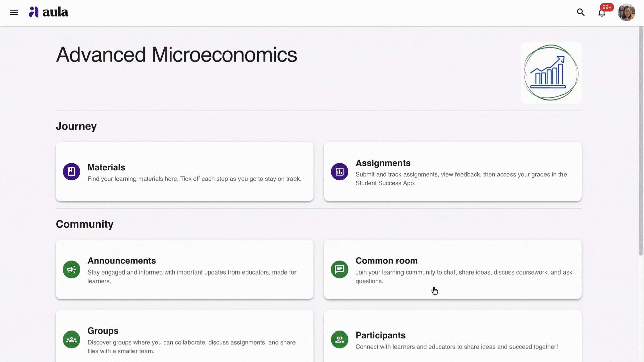Click the purple Assignments chart icon
Image resolution: width=644 pixels, height=362 pixels.
tap(339, 172)
